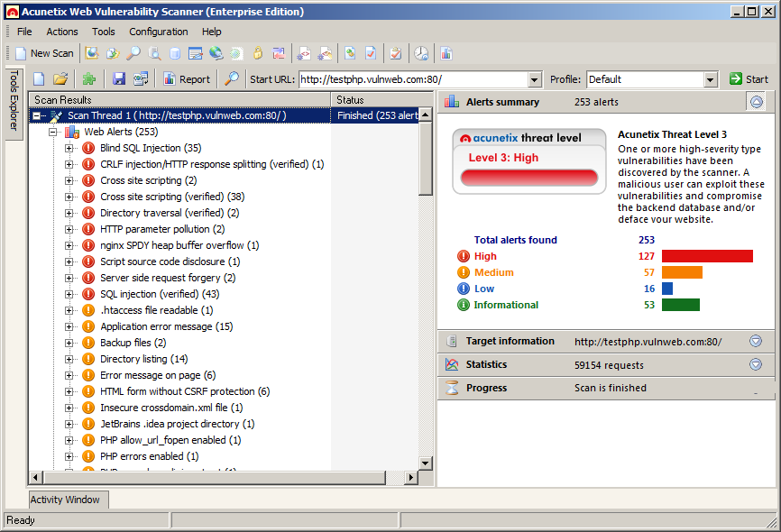Screen dimensions: 781x532
Task: Launch the HTTP Sniffer globe icon
Action: click(216, 53)
